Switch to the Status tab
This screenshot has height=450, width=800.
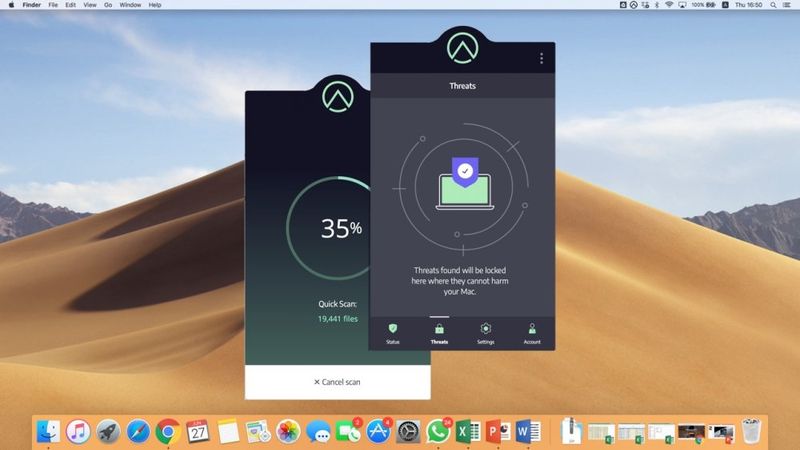393,334
